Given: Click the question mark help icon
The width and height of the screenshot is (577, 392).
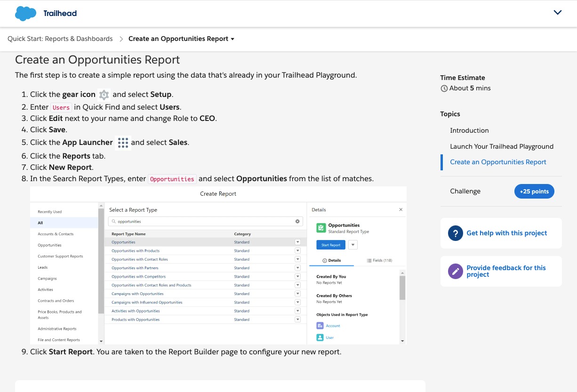Looking at the screenshot, I should click(x=455, y=233).
